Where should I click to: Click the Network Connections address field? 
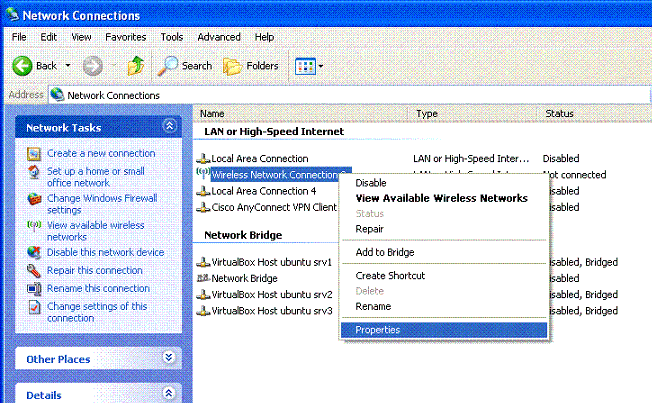tap(349, 95)
